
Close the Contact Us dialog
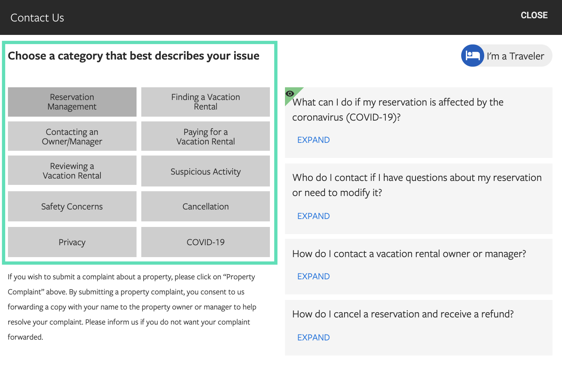534,15
